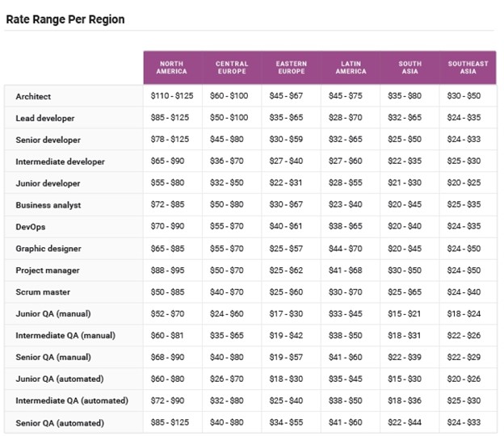The width and height of the screenshot is (504, 436).
Task: Click the Project manager Latin America rate cell
Action: [x=351, y=270]
